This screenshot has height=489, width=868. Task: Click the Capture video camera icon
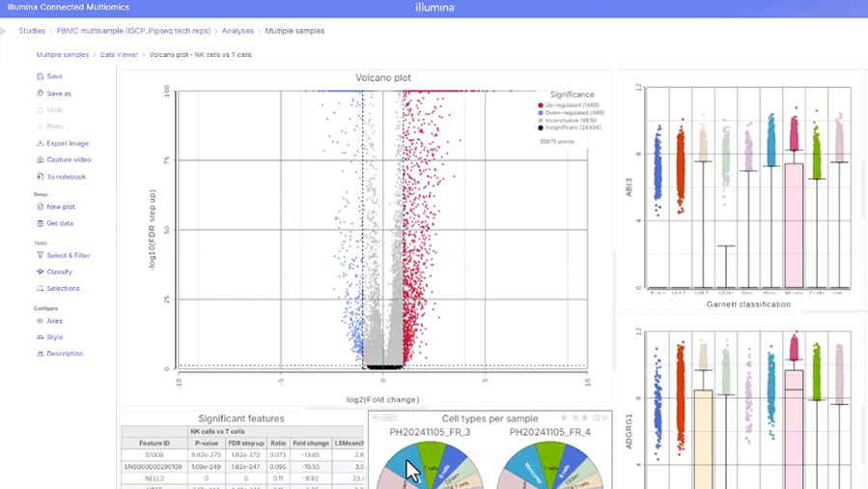click(x=40, y=159)
